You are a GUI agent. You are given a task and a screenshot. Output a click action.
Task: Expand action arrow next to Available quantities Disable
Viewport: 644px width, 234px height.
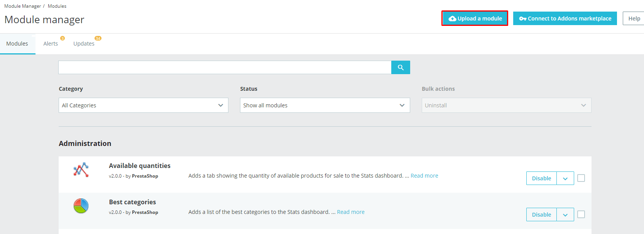click(x=565, y=178)
